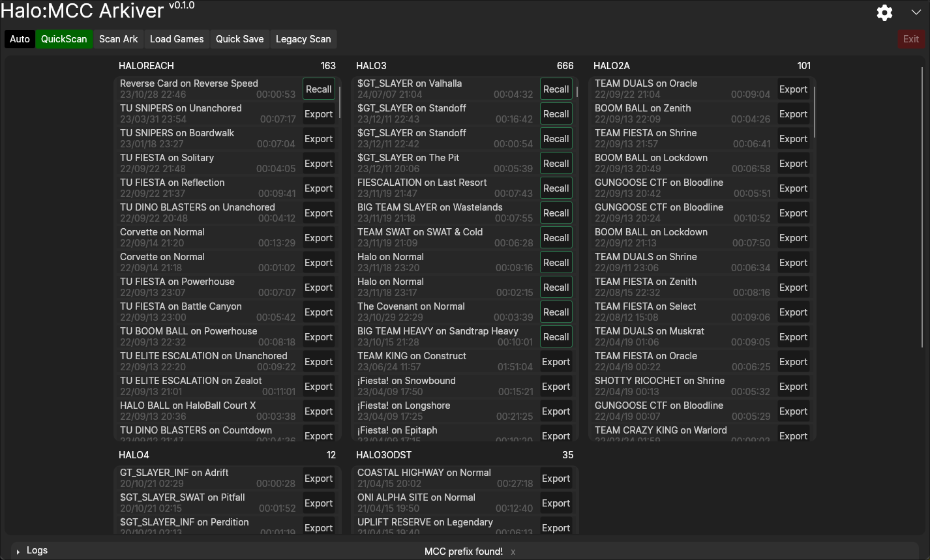Viewport: 930px width, 560px height.
Task: Export TEAM DUALS on Oracle
Action: [x=794, y=89]
